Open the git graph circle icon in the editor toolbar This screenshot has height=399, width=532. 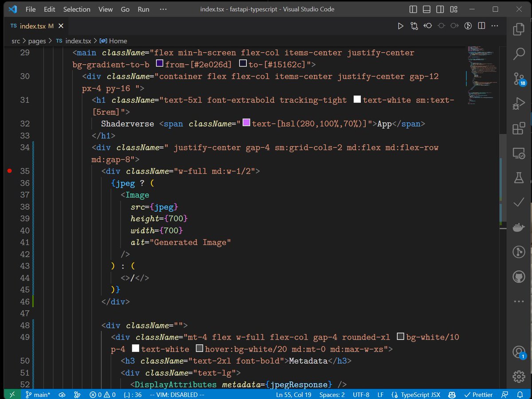coord(467,26)
